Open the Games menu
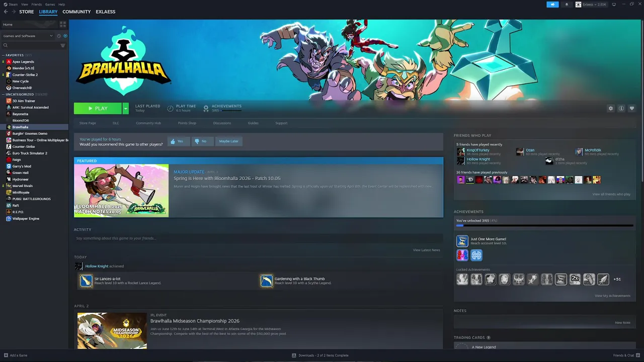Image resolution: width=644 pixels, height=362 pixels. 50,4
